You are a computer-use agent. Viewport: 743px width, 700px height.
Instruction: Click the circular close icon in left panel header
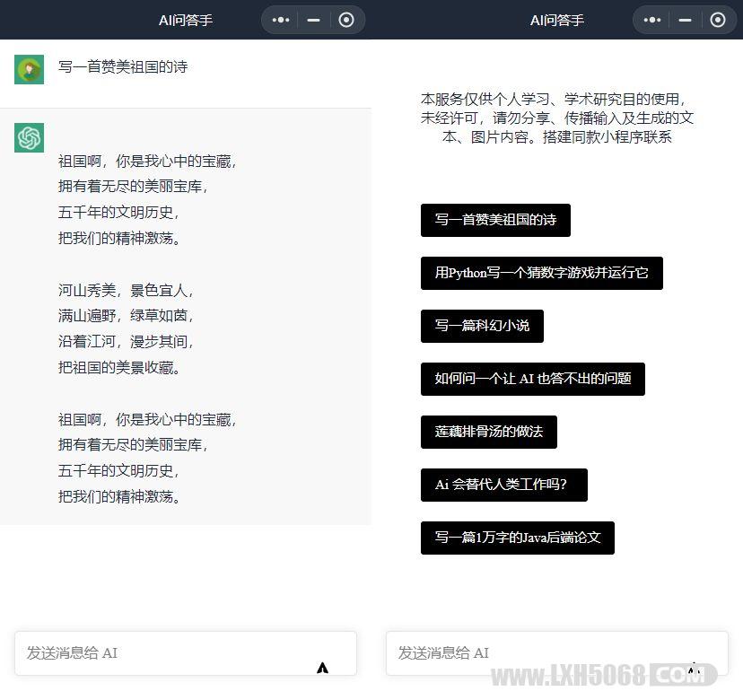click(345, 20)
